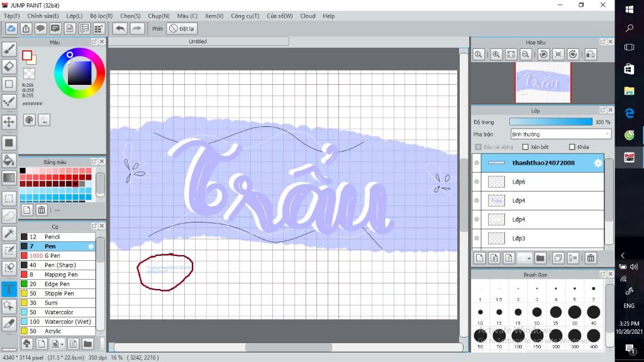Pick the Magic Wand tool
This screenshot has height=362, width=644.
[x=9, y=233]
